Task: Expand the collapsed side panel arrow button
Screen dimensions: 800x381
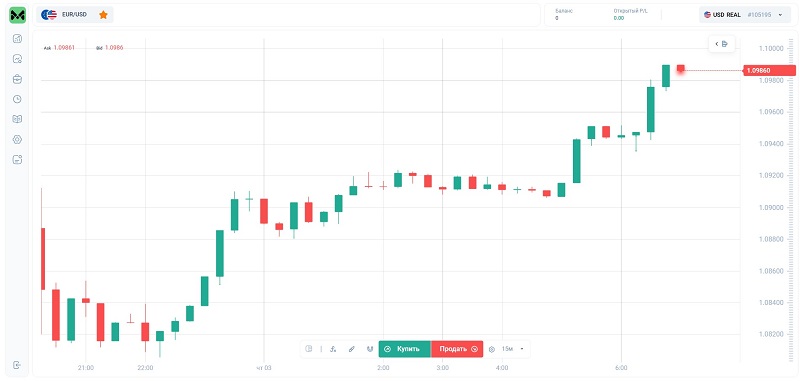Action: click(x=722, y=44)
